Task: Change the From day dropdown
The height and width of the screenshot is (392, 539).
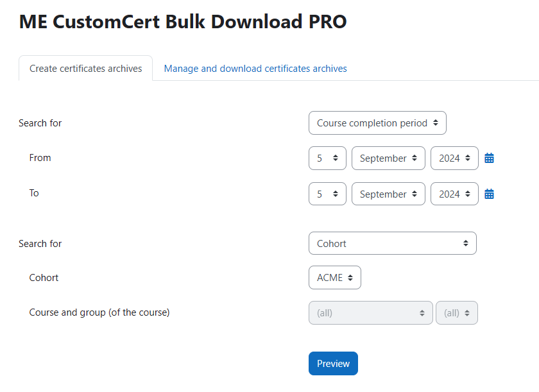Action: coord(327,158)
